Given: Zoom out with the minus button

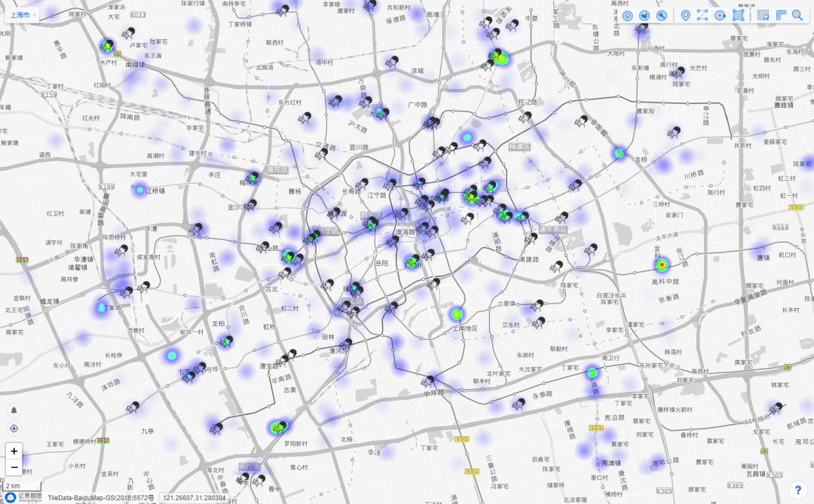Looking at the screenshot, I should [x=14, y=467].
